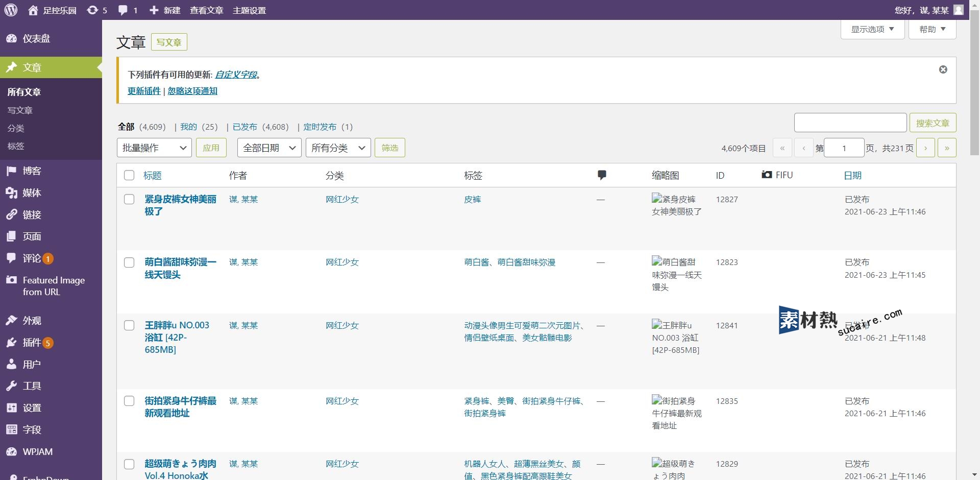Viewport: 980px width, 480px height.
Task: Open the 皮裤 tag link
Action: point(473,199)
